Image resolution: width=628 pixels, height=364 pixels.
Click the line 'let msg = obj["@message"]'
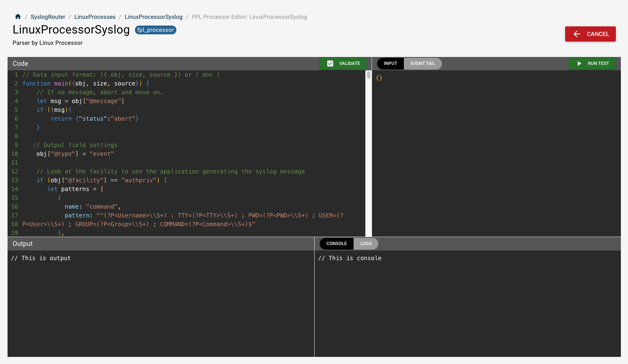tap(80, 101)
